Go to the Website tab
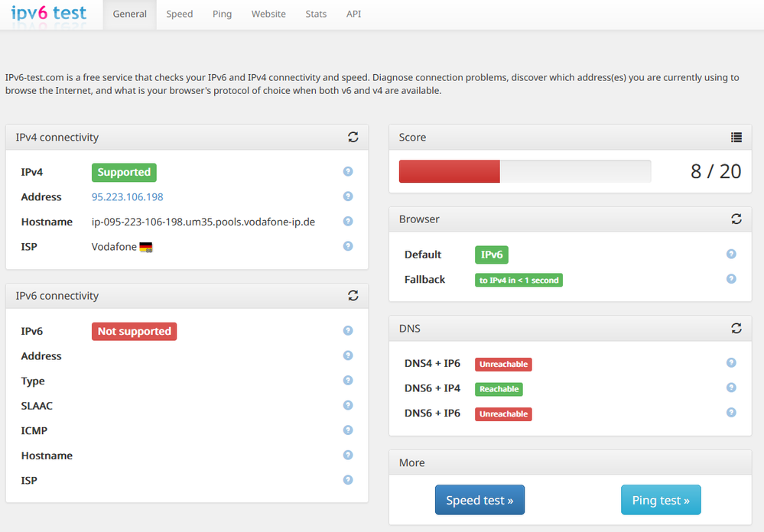 point(268,14)
